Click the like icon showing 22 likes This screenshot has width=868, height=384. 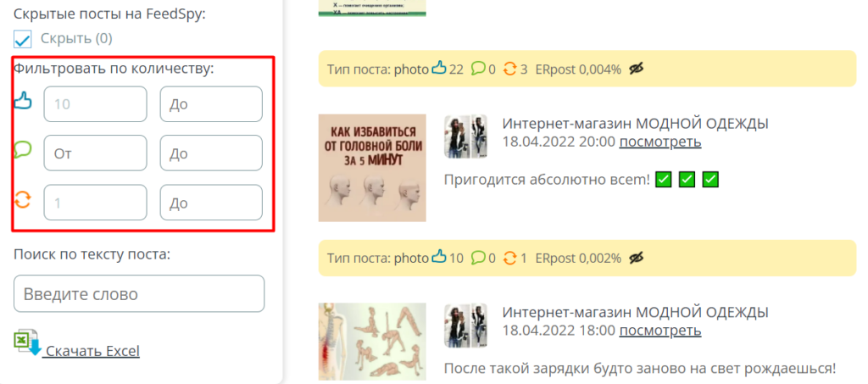(x=438, y=69)
